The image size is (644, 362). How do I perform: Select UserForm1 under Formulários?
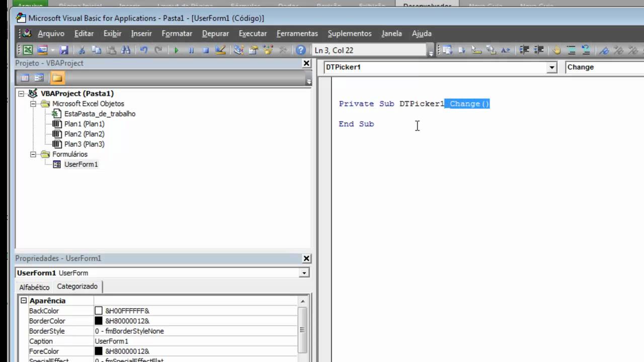point(81,164)
